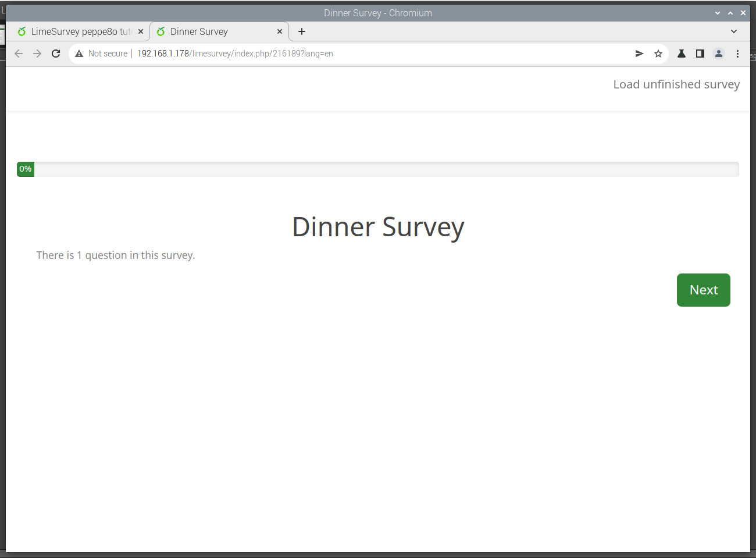The image size is (756, 558).
Task: Open the Load unfinished survey link
Action: [x=676, y=84]
